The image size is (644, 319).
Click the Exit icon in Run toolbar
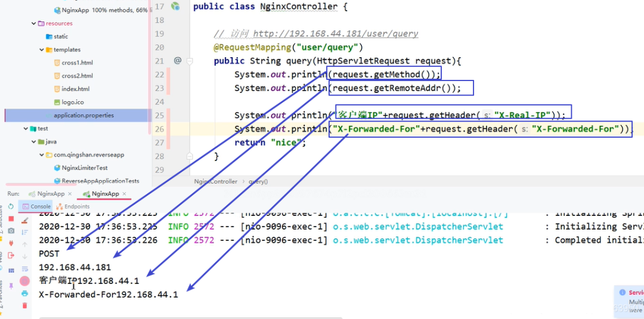11,255
